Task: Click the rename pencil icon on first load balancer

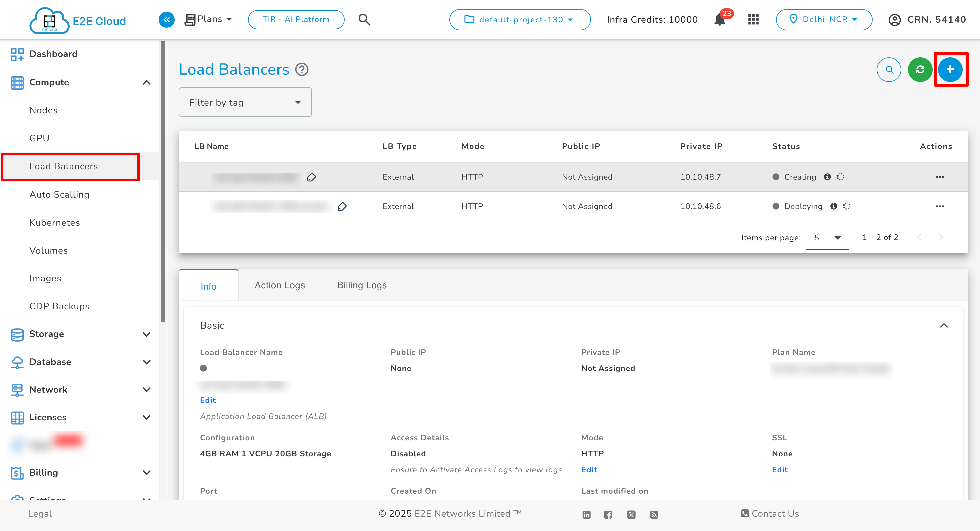Action: 312,177
